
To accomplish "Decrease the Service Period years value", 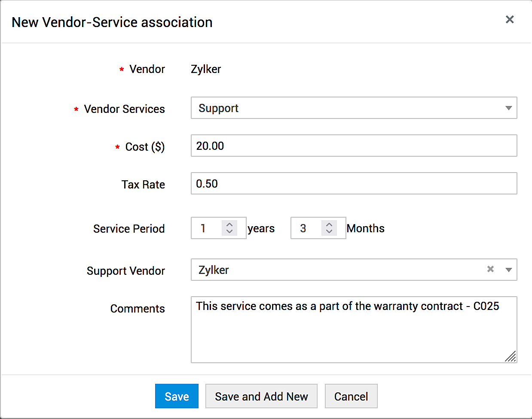I will click(229, 231).
